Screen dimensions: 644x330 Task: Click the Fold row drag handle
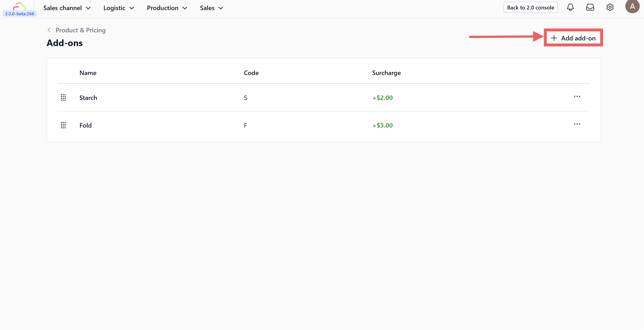click(x=63, y=125)
